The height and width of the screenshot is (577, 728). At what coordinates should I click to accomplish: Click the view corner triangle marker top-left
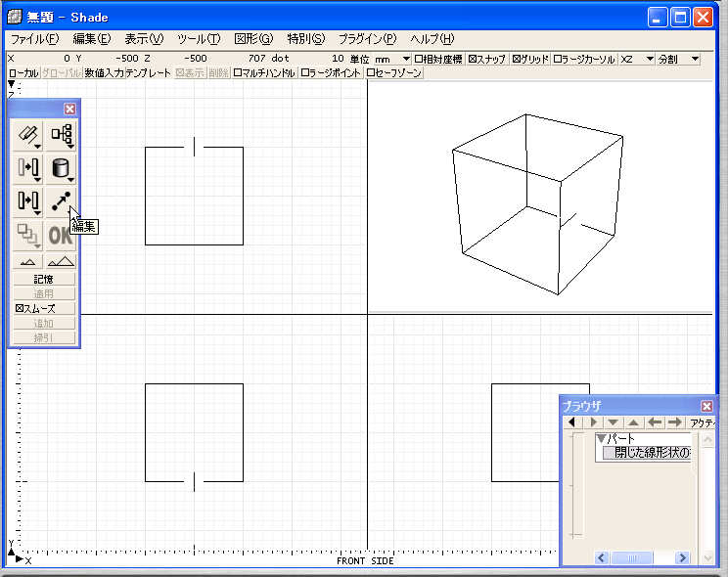click(12, 84)
